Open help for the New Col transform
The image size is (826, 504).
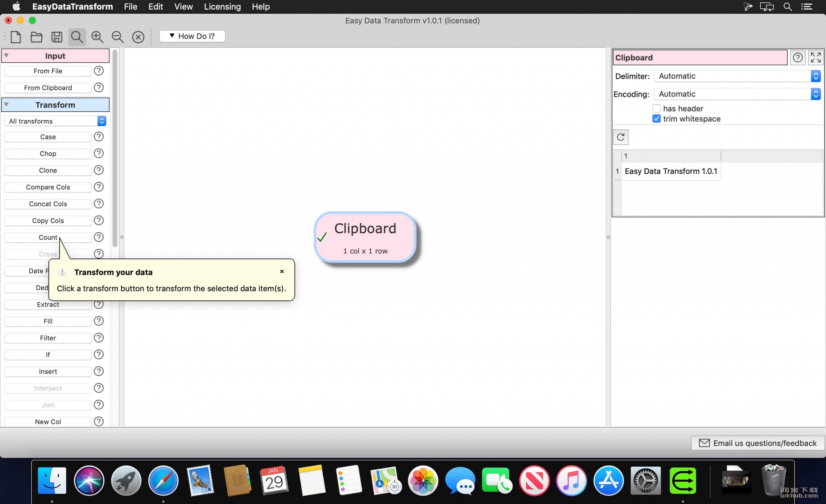coord(98,421)
